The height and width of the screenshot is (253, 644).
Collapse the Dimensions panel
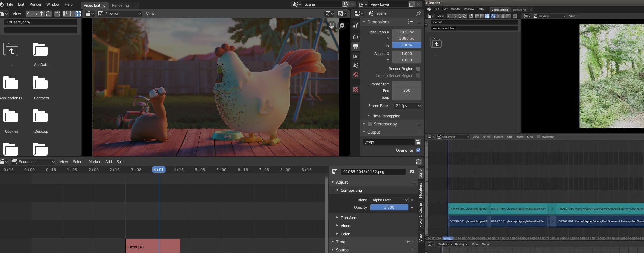pos(364,22)
